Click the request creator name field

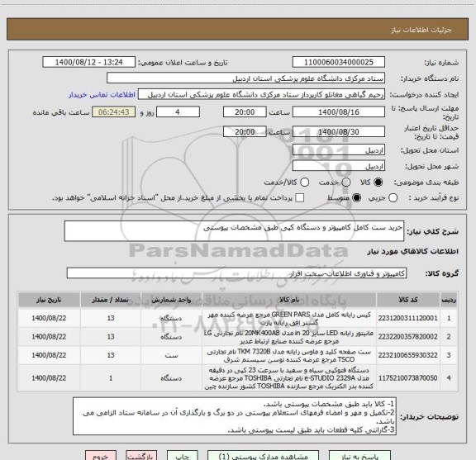click(261, 94)
